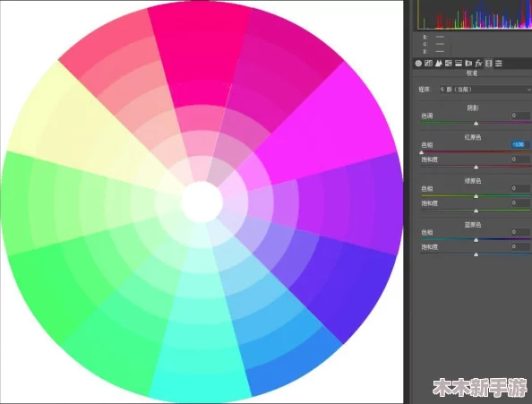532x404 pixels.
Task: Open the Presets panel sliders icon
Action: click(x=498, y=63)
